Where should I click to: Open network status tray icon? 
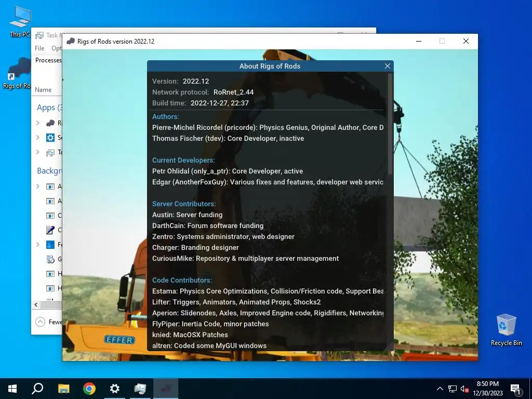point(452,389)
